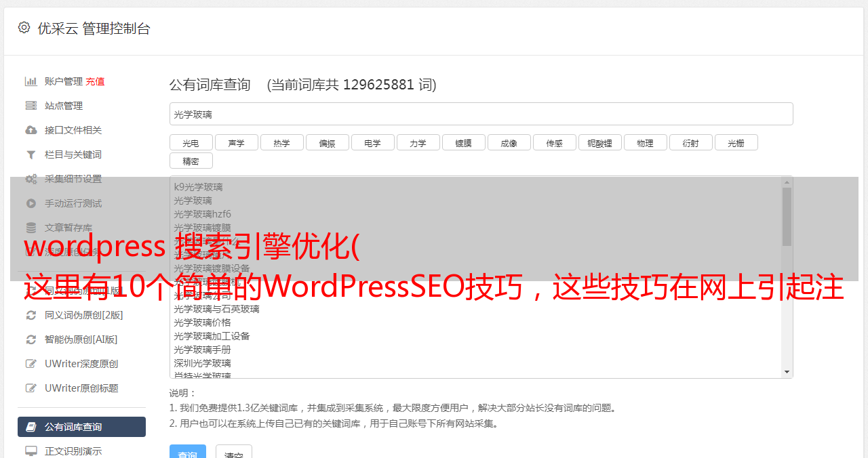Click the server icon beside 站点管理
Screen dimensions: 868x458
(x=31, y=106)
